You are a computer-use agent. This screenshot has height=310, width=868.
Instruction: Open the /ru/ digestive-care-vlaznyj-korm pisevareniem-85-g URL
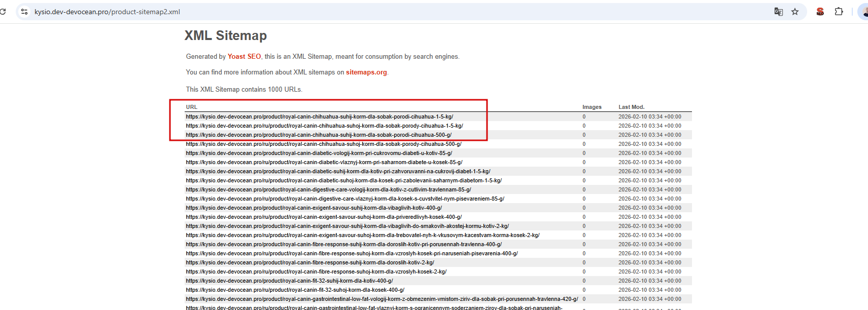pyautogui.click(x=345, y=199)
